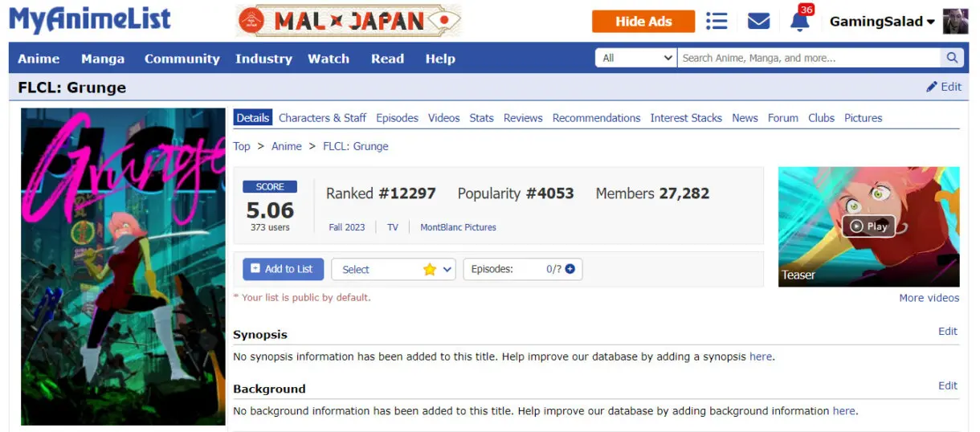980x432 pixels.
Task: Click the Anime breadcrumb link
Action: coord(286,146)
